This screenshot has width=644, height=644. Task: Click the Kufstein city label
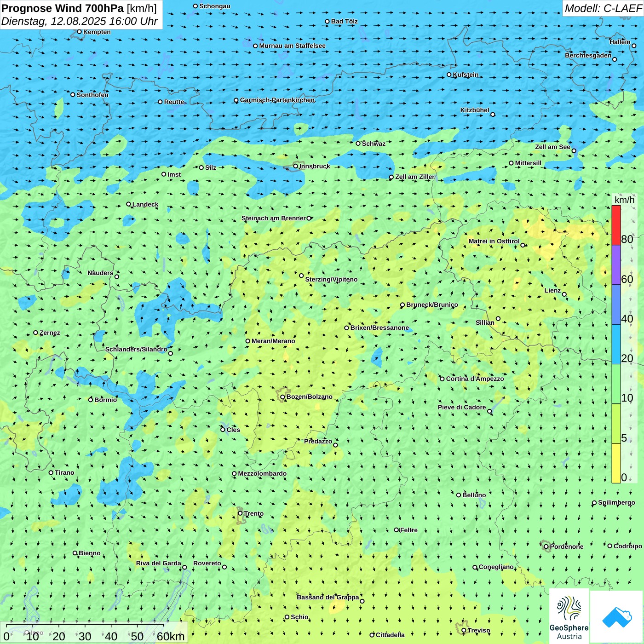[466, 75]
